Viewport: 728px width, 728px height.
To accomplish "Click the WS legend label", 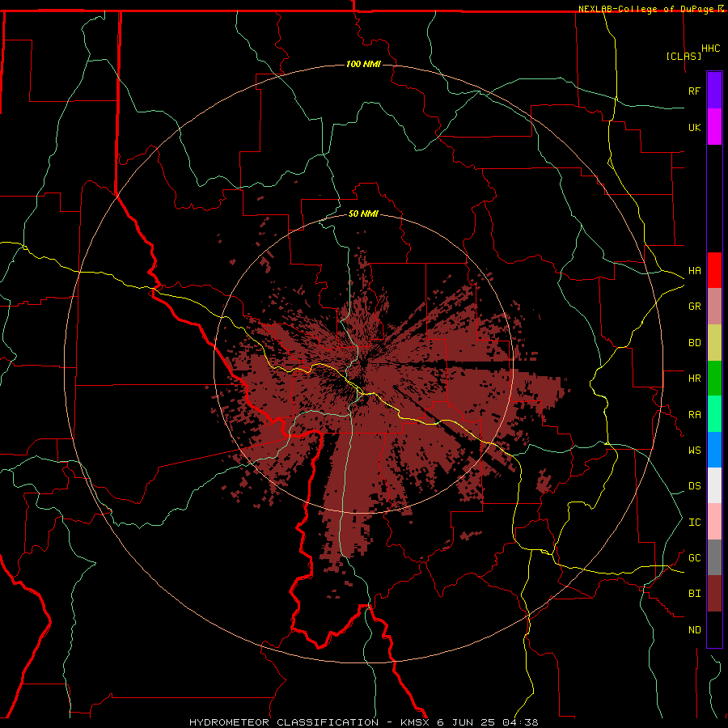I will (x=694, y=451).
